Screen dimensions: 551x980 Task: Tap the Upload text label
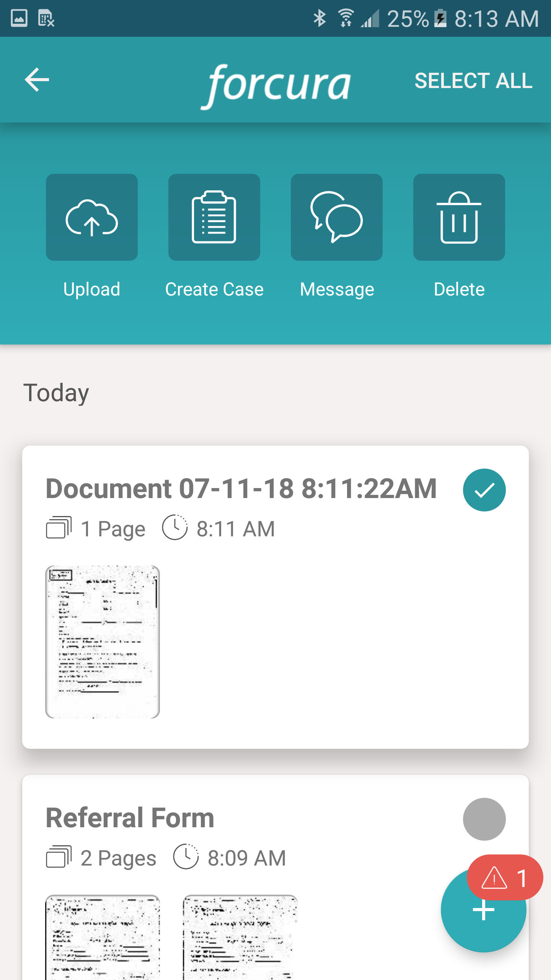click(x=92, y=289)
